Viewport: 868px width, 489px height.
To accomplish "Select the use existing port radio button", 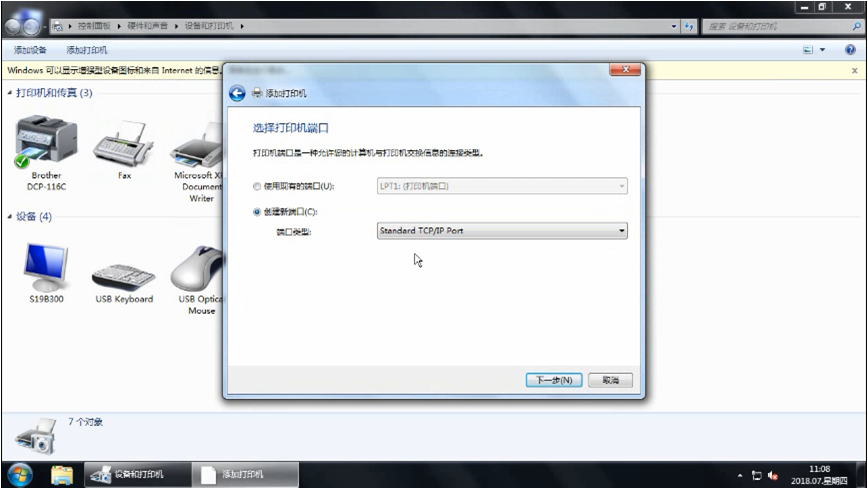I will tap(257, 187).
